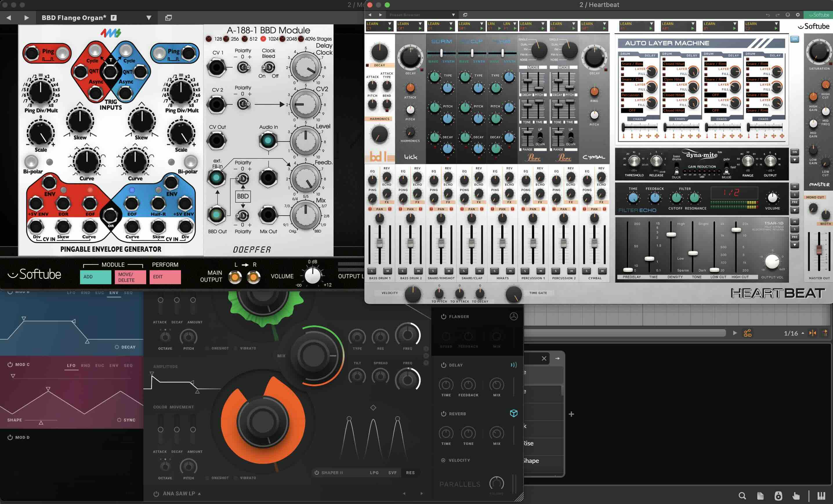The height and width of the screenshot is (504, 833).
Task: Click the automation follow link icon
Action: [x=747, y=333]
